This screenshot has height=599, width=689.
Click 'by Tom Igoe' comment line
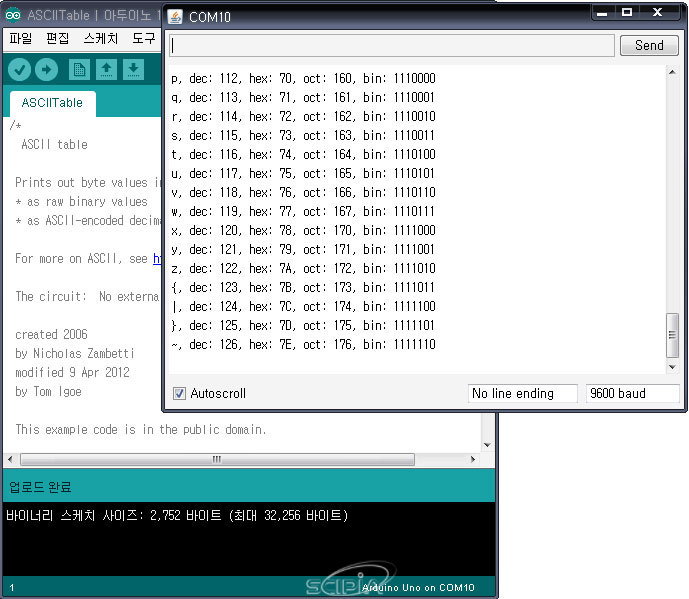[x=48, y=392]
